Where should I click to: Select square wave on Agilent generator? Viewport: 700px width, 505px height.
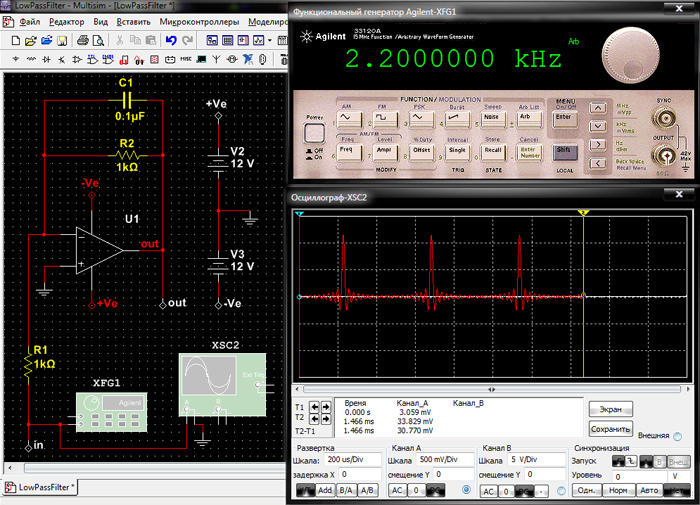click(x=384, y=118)
